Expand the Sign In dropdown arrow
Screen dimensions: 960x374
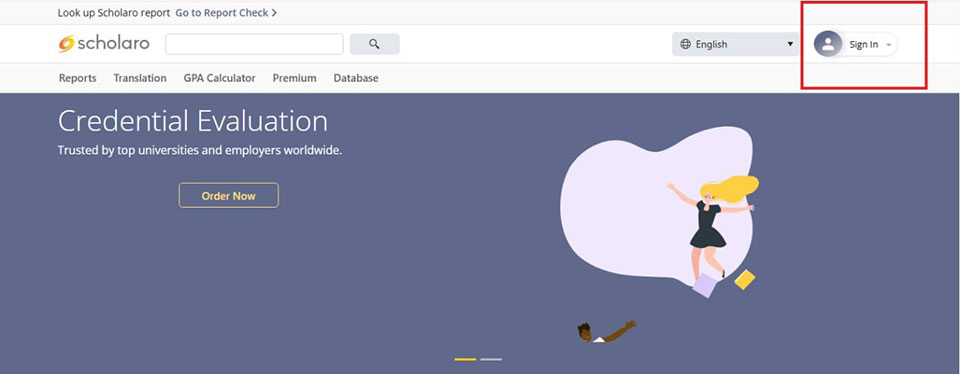(x=888, y=45)
